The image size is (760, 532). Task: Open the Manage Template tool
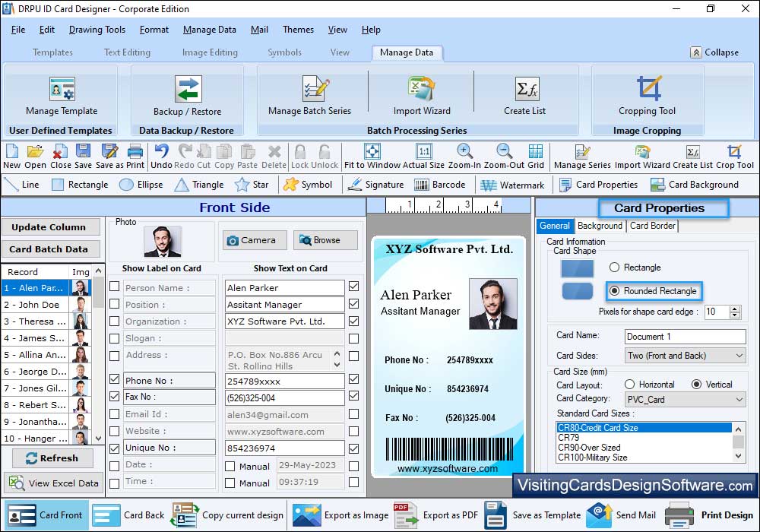tap(62, 96)
